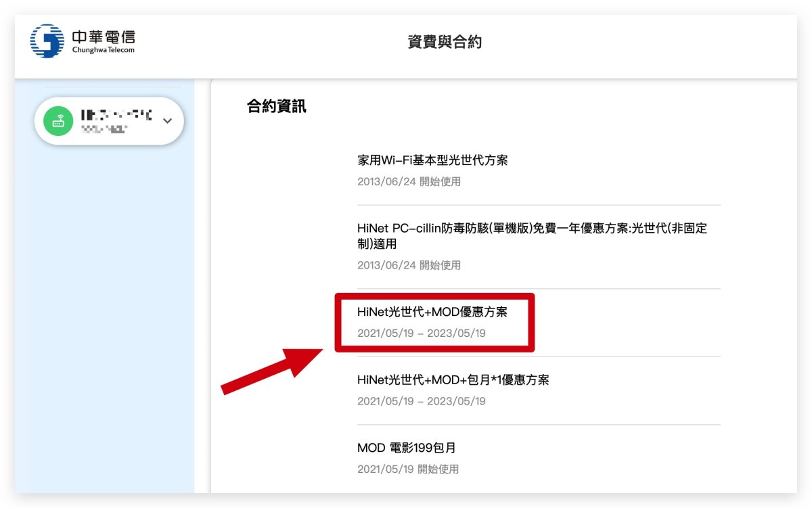Click the green router device icon
812x508 pixels.
(58, 121)
